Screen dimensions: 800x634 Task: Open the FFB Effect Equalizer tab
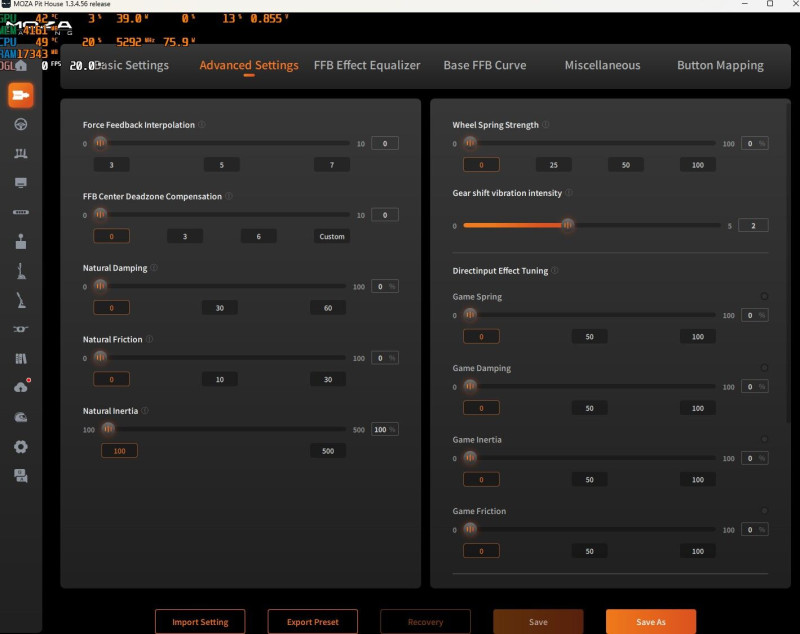coord(367,65)
